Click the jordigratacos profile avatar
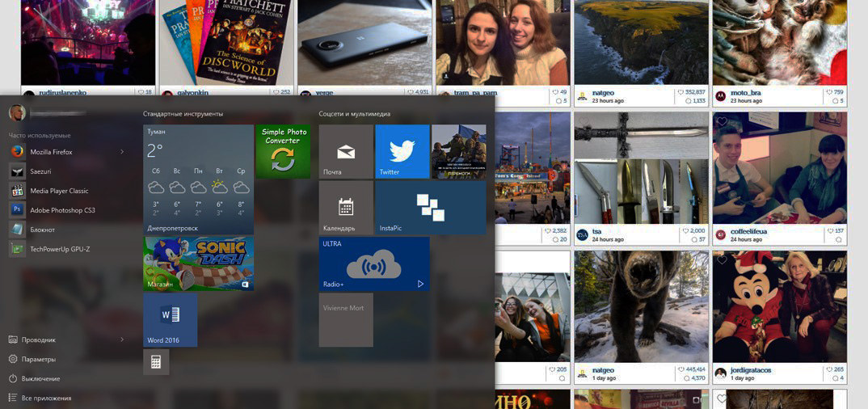The width and height of the screenshot is (868, 409). click(721, 373)
